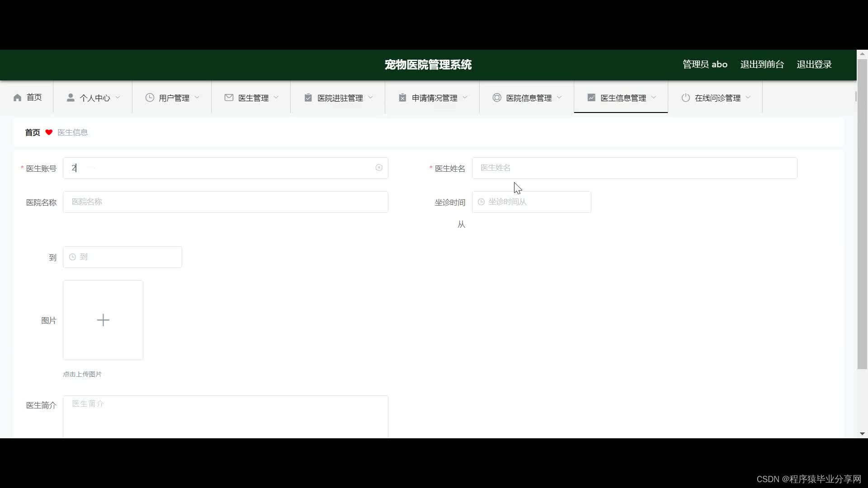The image size is (868, 488).
Task: Click the page's vertical scrollbar
Action: (862, 212)
